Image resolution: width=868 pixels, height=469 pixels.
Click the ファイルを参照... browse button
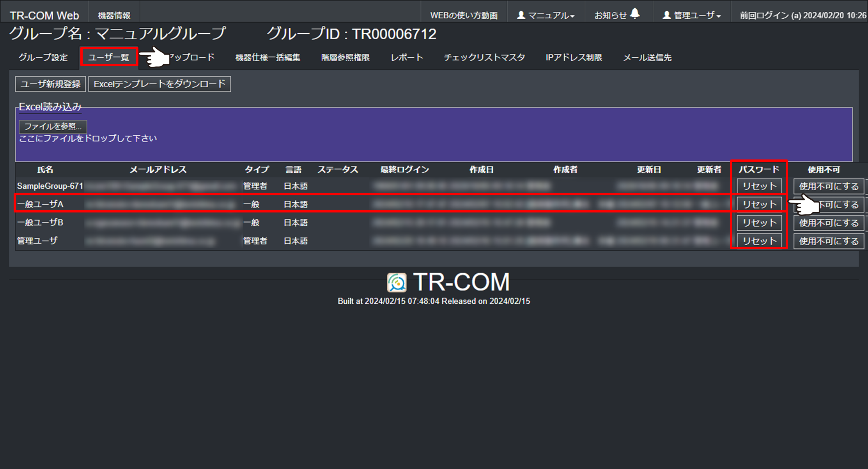53,126
